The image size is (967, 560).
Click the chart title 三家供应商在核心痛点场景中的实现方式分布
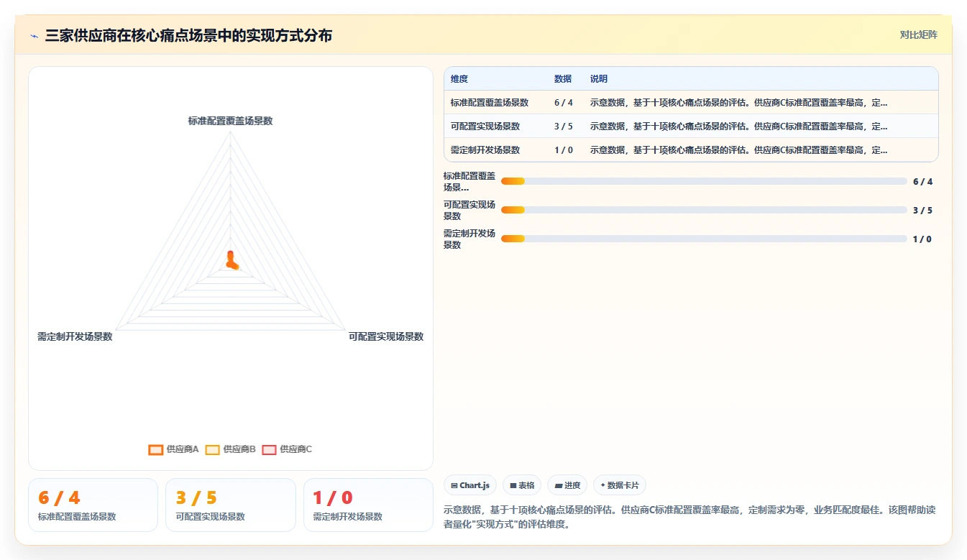188,35
